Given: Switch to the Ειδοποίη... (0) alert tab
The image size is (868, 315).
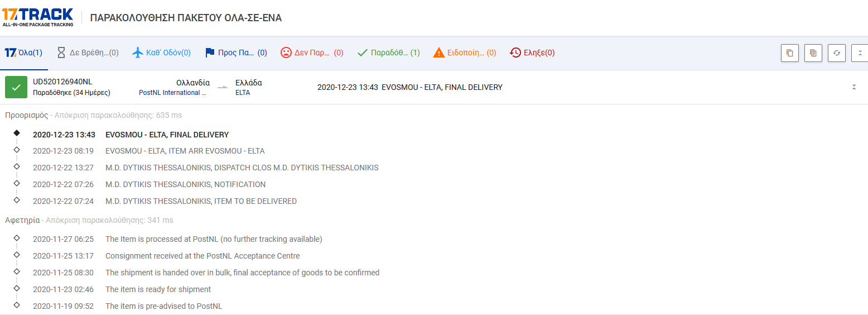Looking at the screenshot, I should click(x=465, y=52).
